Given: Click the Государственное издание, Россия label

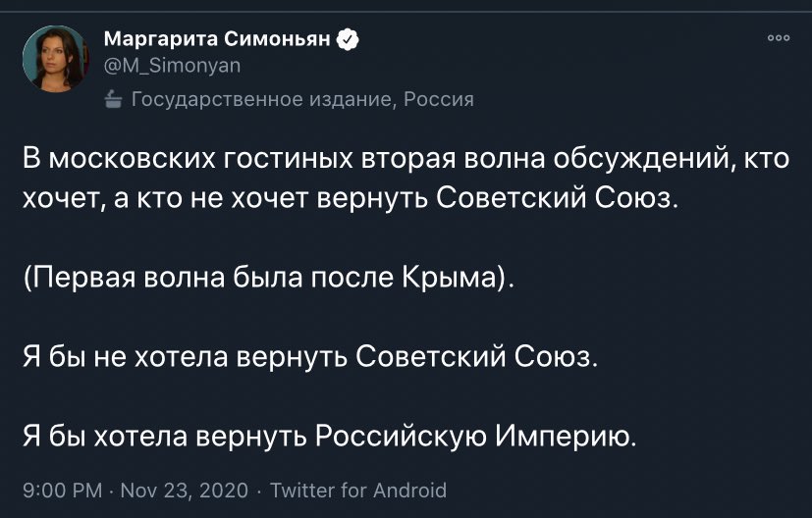Looking at the screenshot, I should pyautogui.click(x=302, y=99).
